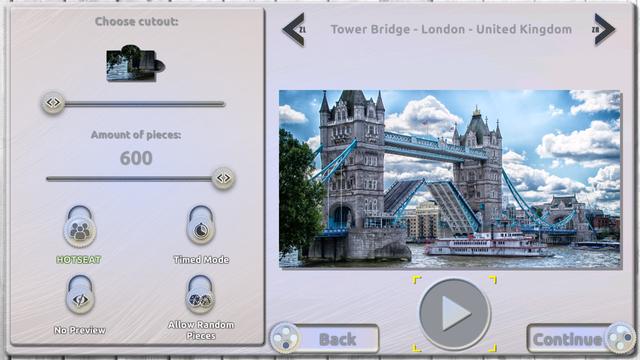
Task: Toggle the No Preview lock
Action: click(80, 295)
